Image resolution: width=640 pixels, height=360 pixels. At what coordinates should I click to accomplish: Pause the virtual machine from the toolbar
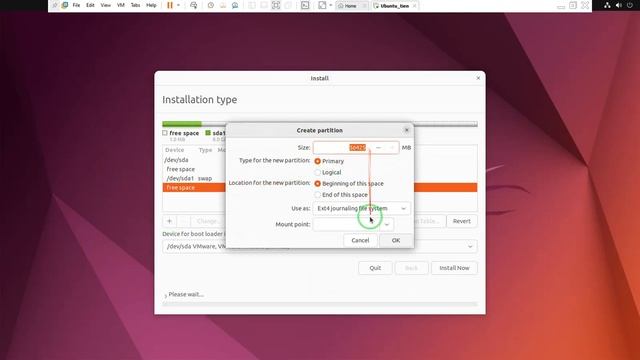(170, 5)
